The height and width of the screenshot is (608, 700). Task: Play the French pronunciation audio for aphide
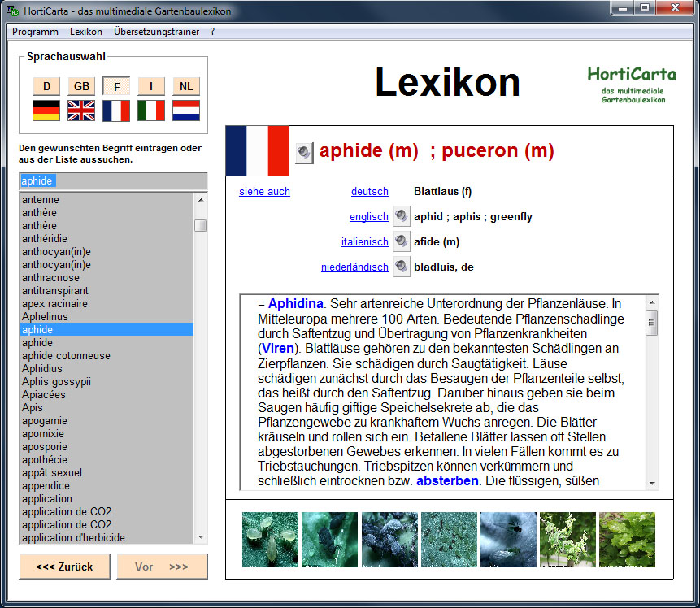pyautogui.click(x=304, y=152)
